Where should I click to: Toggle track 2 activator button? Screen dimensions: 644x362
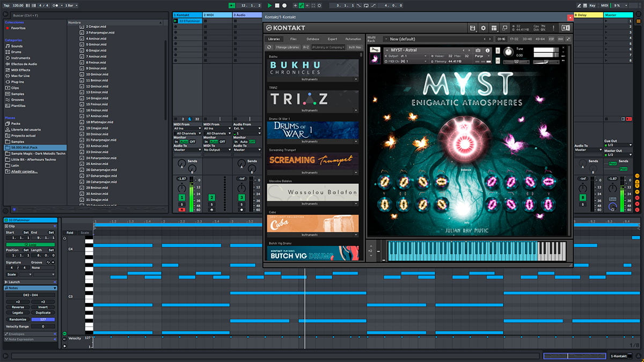(211, 198)
